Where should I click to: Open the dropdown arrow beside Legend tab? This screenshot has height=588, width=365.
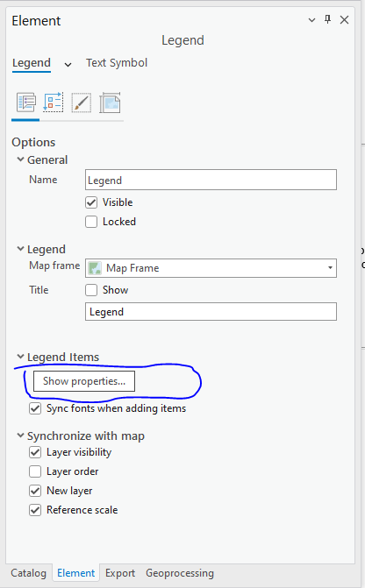(68, 65)
